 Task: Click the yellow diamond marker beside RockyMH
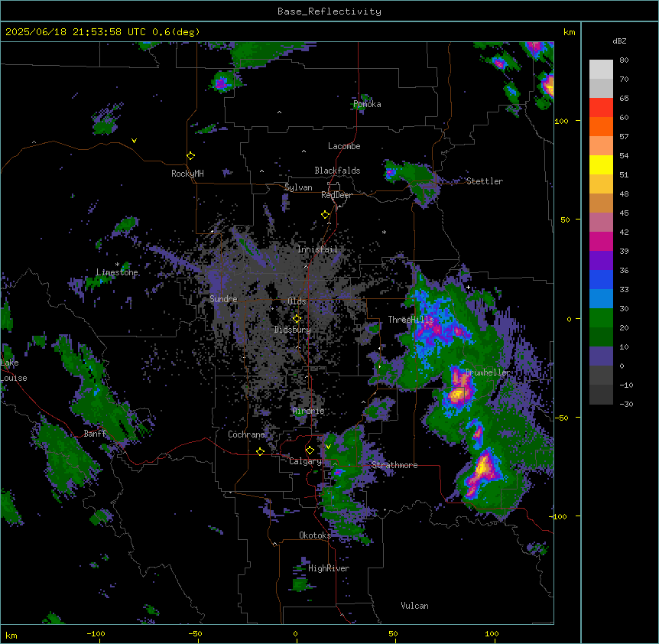190,156
